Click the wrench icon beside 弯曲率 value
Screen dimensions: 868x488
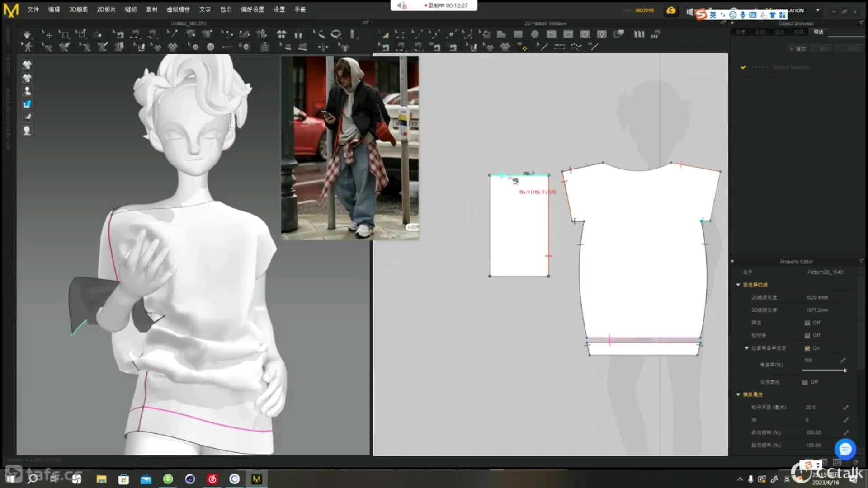point(843,360)
